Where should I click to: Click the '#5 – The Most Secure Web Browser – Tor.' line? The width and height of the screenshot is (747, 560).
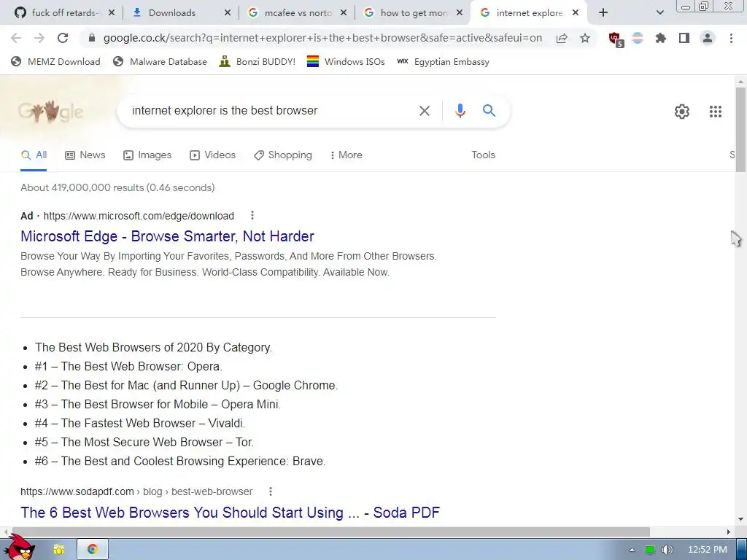click(144, 443)
